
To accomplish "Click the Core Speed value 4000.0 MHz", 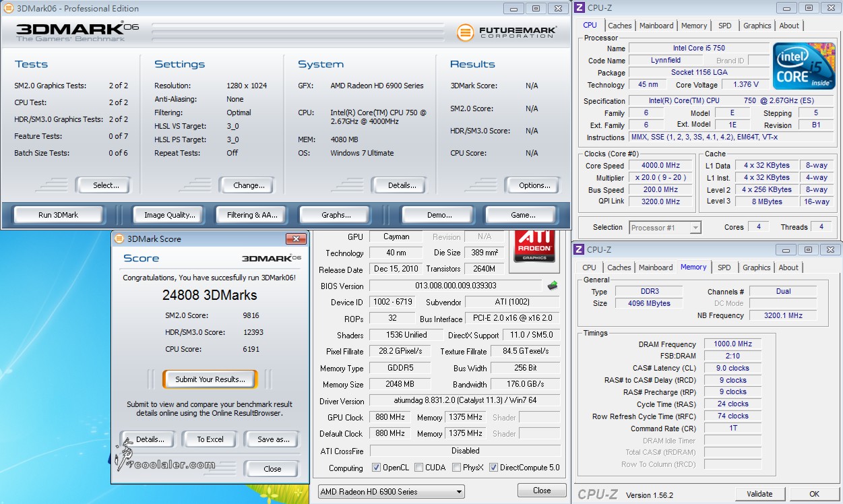I will 660,166.
